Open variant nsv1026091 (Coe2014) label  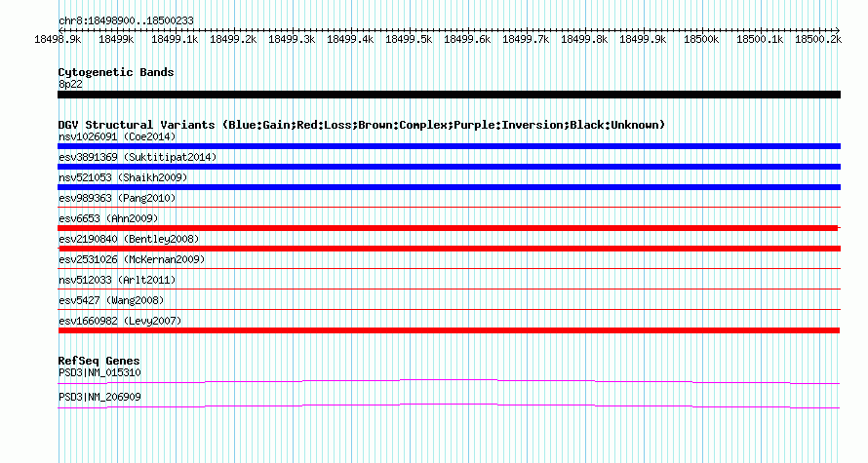[117, 136]
